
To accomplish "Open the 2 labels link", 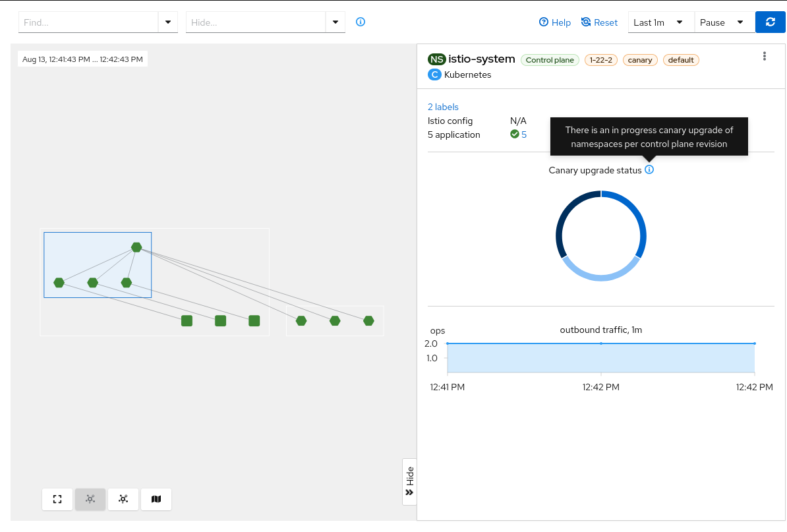I will pos(443,107).
